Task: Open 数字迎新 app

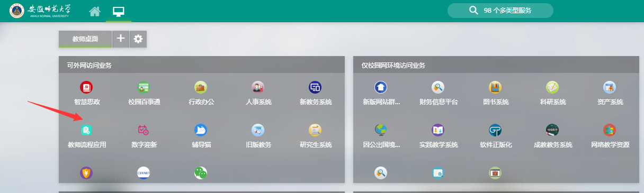Action: [144, 135]
